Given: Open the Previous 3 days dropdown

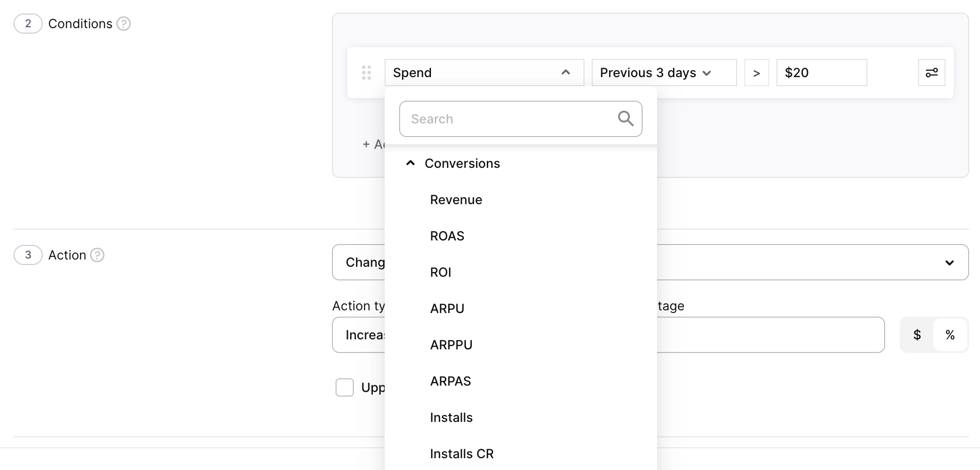Looking at the screenshot, I should click(x=663, y=73).
